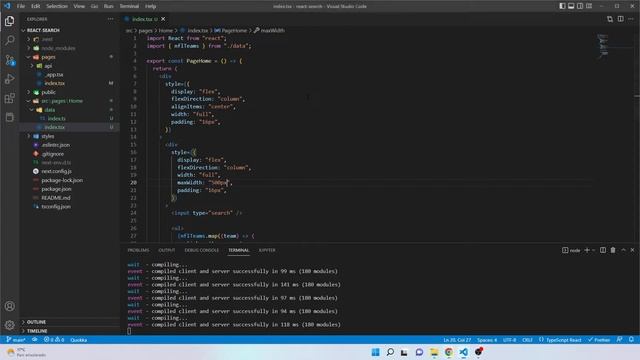This screenshot has width=640, height=360.
Task: Toggle primary side bar layout button
Action: click(562, 6)
